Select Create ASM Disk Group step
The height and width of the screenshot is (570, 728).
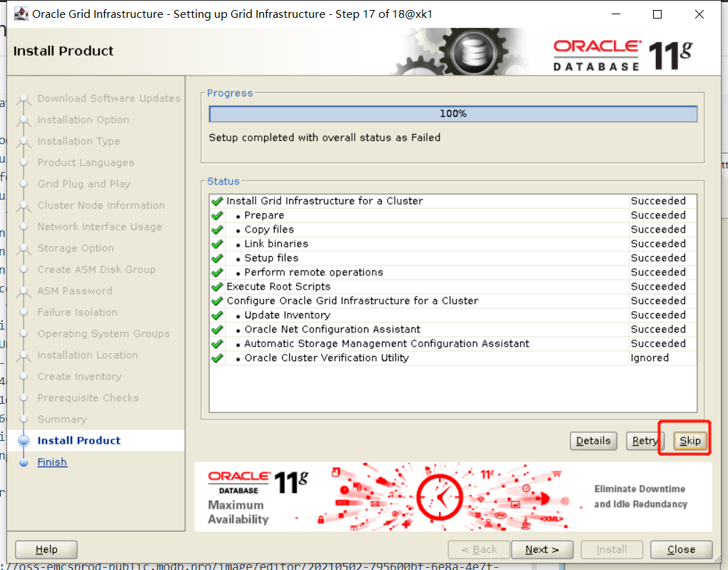[x=96, y=270]
